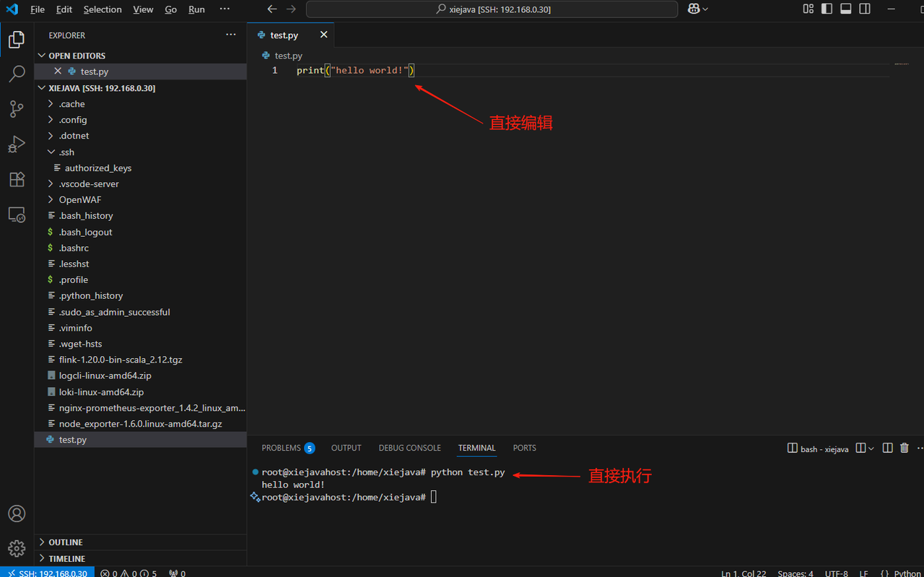Expand the .cache folder
The width and height of the screenshot is (924, 577).
(x=71, y=104)
